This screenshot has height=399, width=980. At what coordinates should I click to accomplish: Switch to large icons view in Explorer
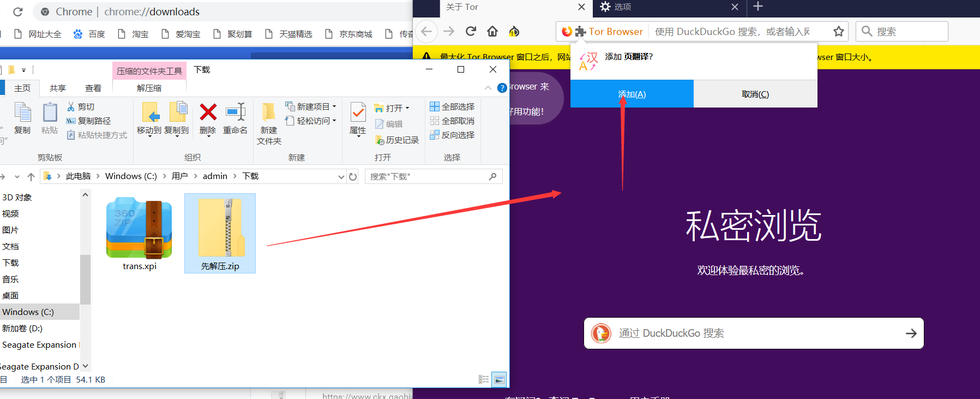tap(499, 379)
